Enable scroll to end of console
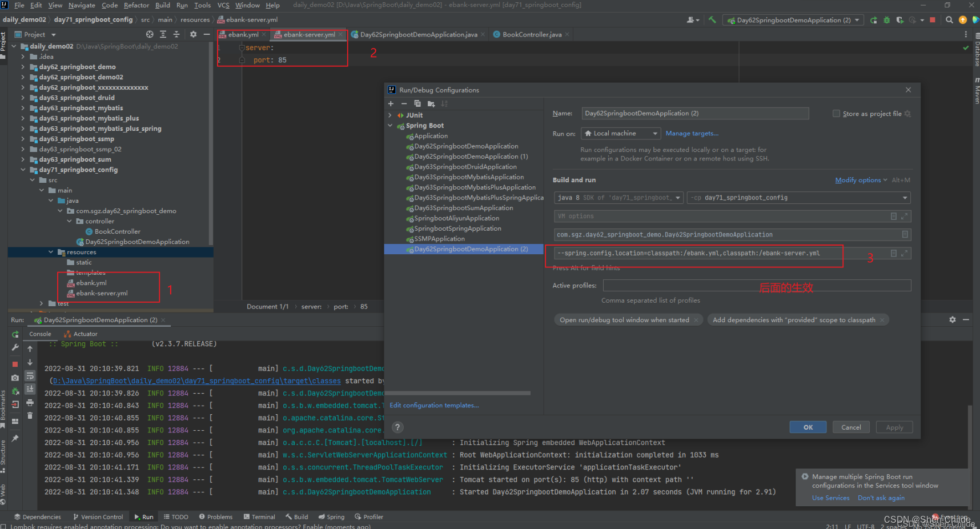The height and width of the screenshot is (529, 980). [x=30, y=389]
